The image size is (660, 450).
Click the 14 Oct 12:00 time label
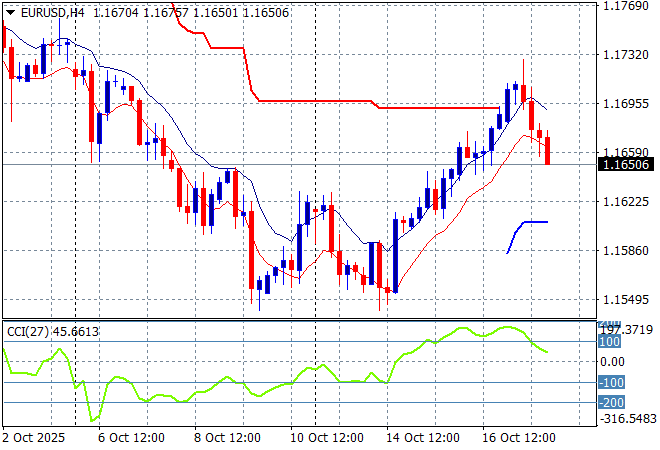(x=423, y=438)
